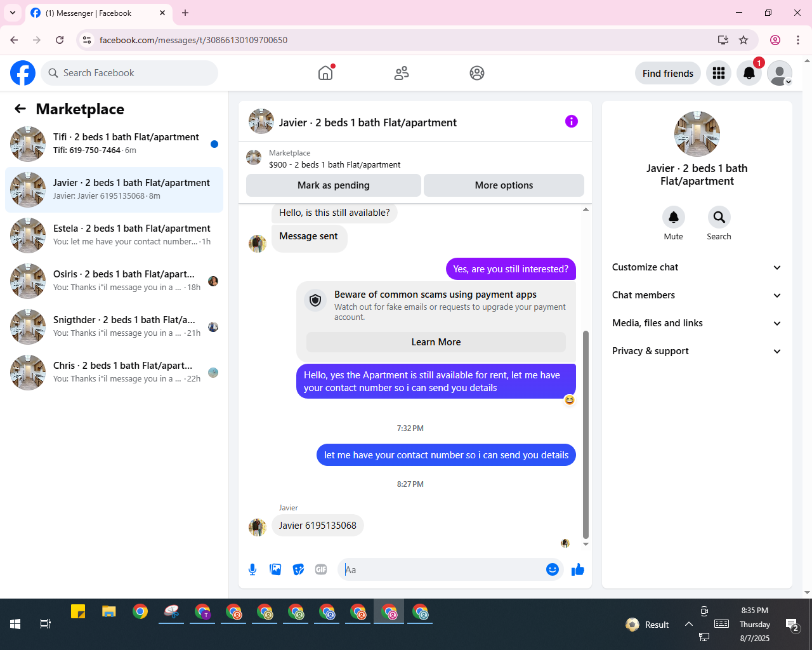Open the Chris conversation
The width and height of the screenshot is (812, 650).
114,373
